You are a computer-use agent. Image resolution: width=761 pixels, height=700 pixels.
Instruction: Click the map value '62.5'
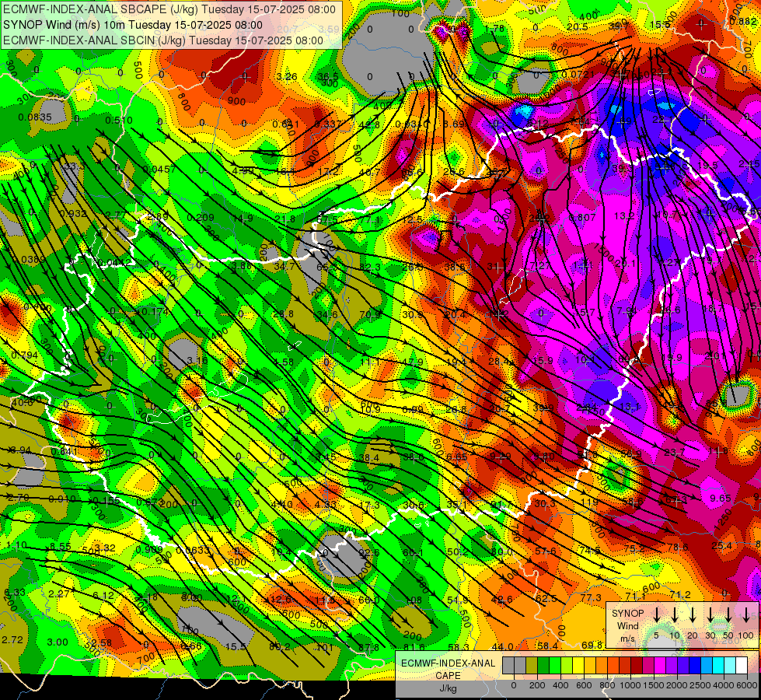click(x=546, y=598)
